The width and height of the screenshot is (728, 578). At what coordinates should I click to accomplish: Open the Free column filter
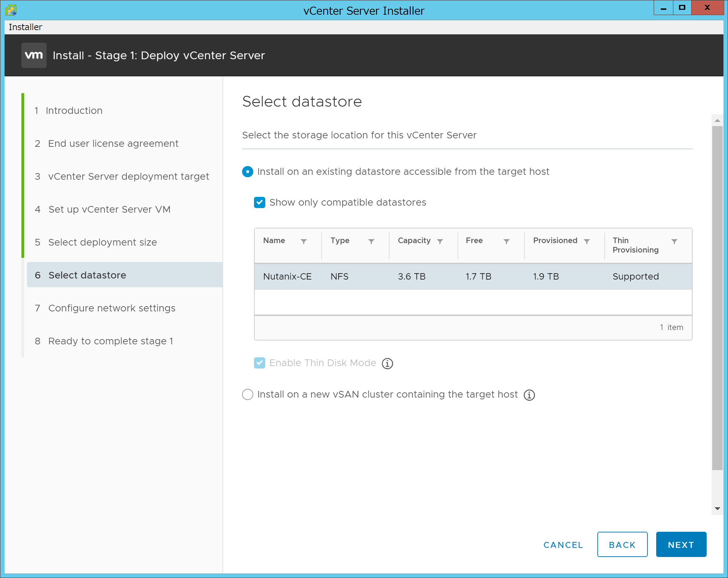507,241
